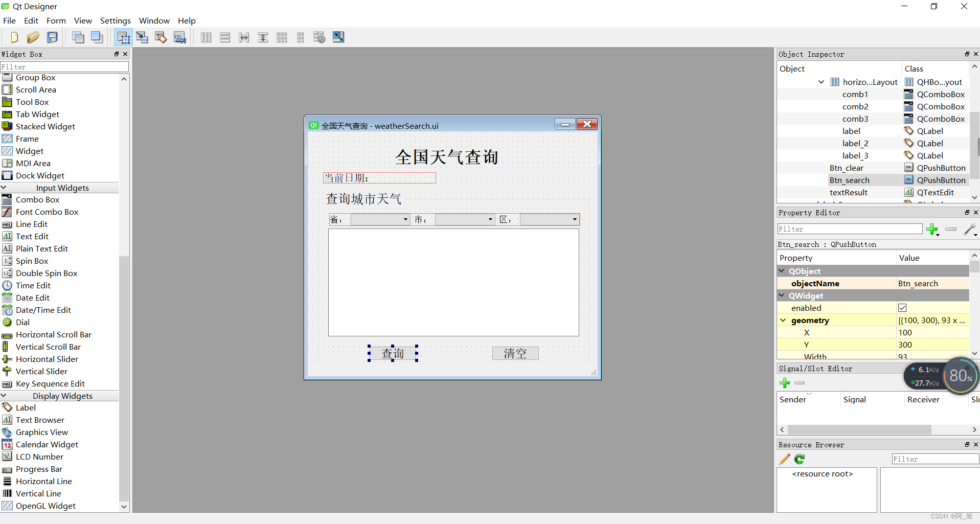Open the Edit menu
Image resolution: width=980 pixels, height=524 pixels.
[x=31, y=21]
